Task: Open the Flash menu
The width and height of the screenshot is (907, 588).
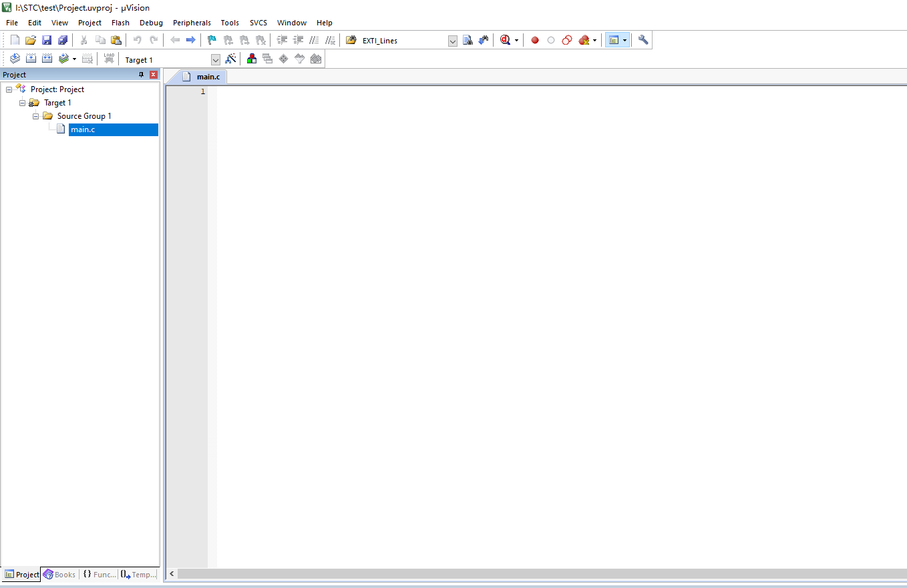Action: coord(120,23)
